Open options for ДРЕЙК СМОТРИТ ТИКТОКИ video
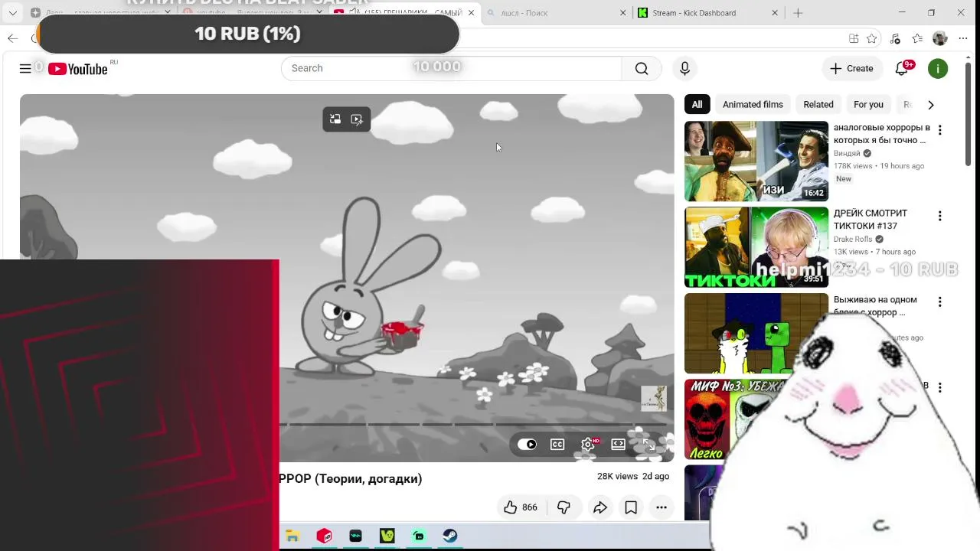 (940, 216)
